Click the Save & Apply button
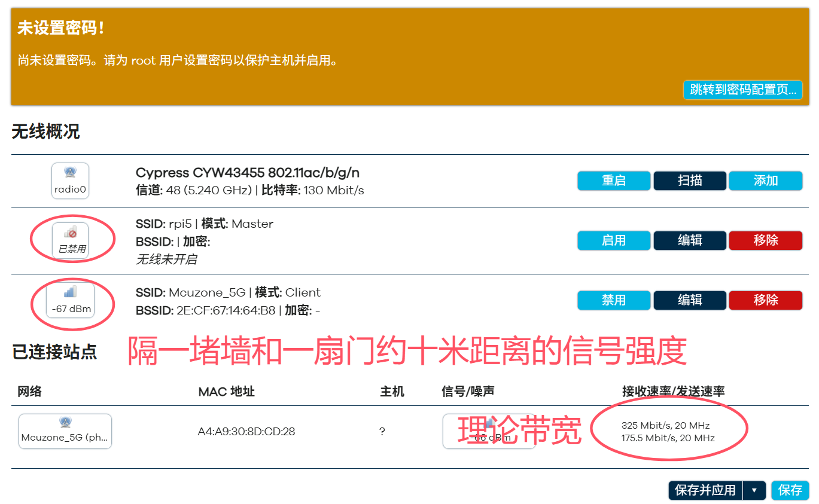This screenshot has width=819, height=504. point(705,490)
